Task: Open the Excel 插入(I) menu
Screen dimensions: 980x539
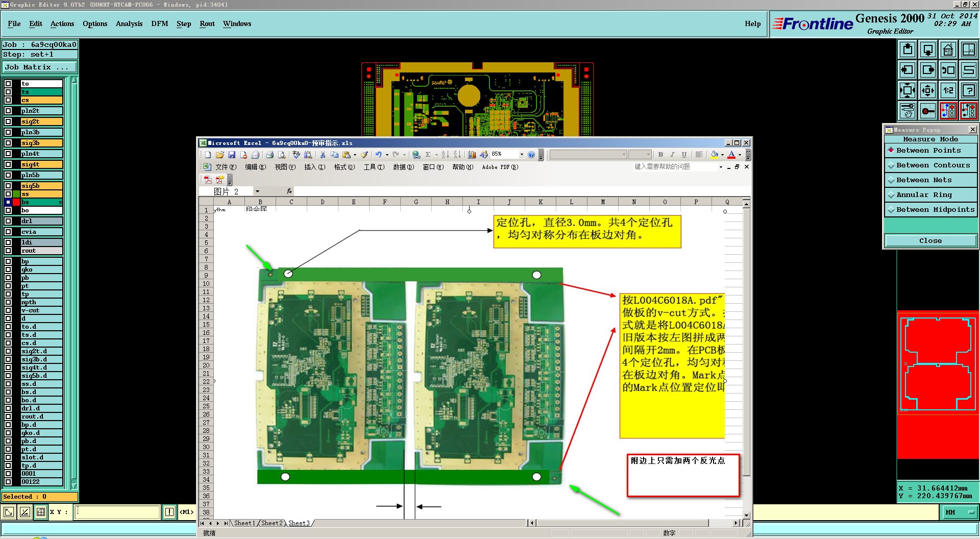Action: point(314,167)
